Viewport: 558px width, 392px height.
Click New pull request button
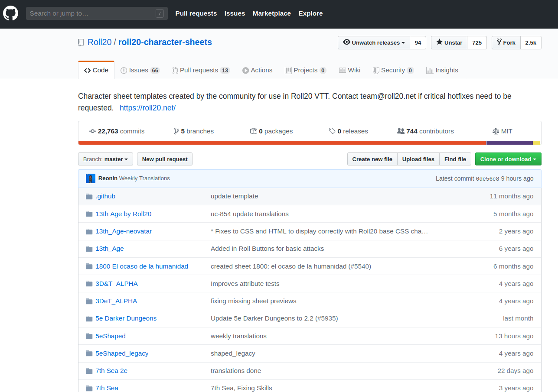click(165, 159)
